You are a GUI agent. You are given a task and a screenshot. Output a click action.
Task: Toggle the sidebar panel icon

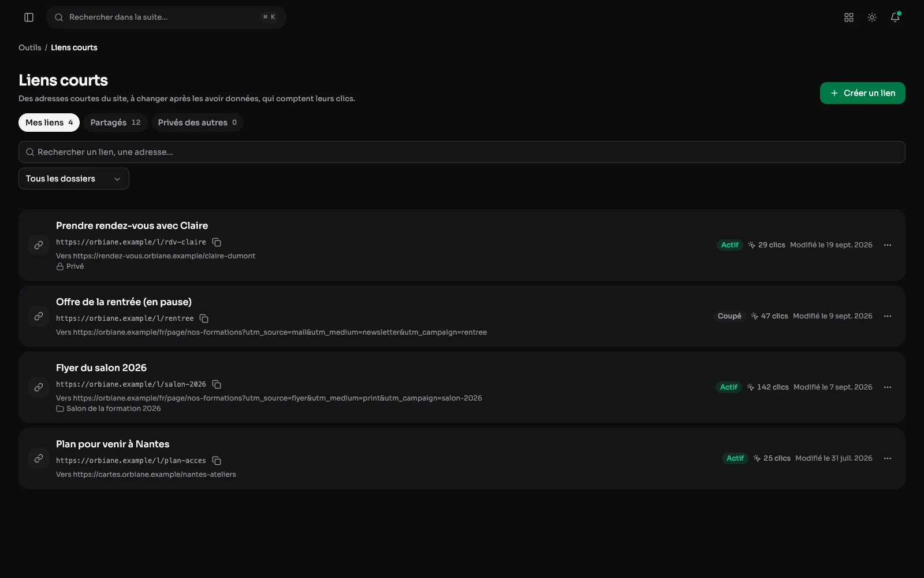click(x=29, y=17)
